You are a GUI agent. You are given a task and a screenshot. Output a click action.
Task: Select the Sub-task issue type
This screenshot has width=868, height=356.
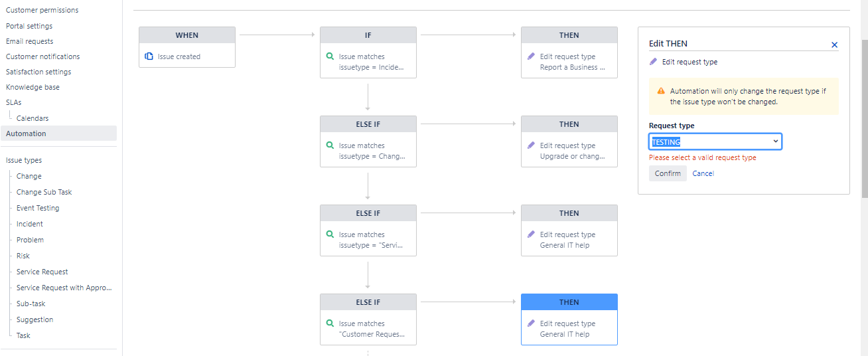coord(31,304)
